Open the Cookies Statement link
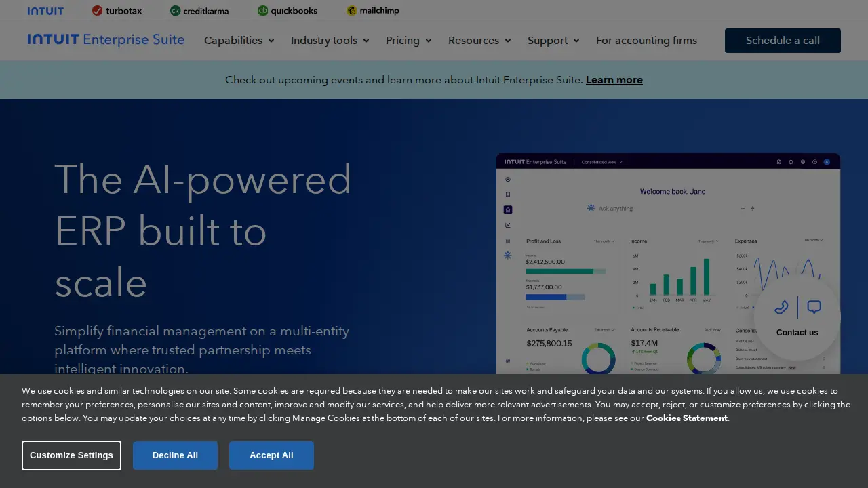 pyautogui.click(x=687, y=418)
